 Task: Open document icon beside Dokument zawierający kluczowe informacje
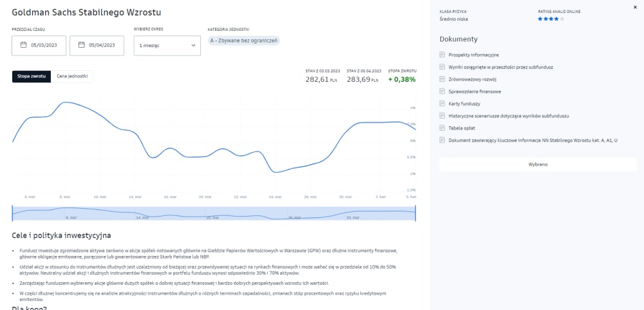click(x=442, y=140)
